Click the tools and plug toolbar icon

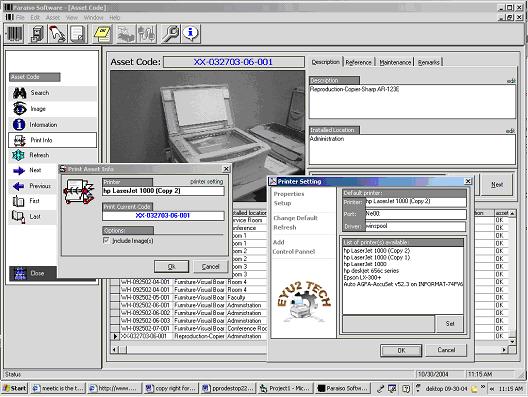147,33
